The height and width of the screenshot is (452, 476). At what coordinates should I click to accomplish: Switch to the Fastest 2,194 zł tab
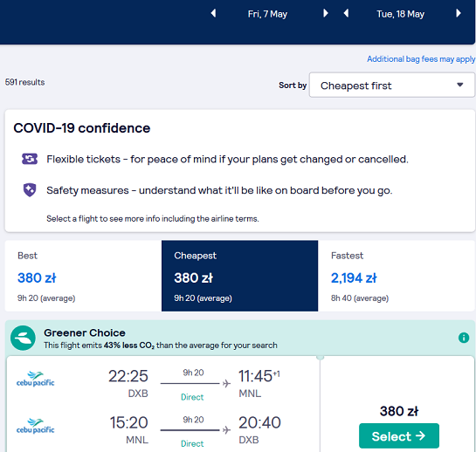(x=397, y=276)
